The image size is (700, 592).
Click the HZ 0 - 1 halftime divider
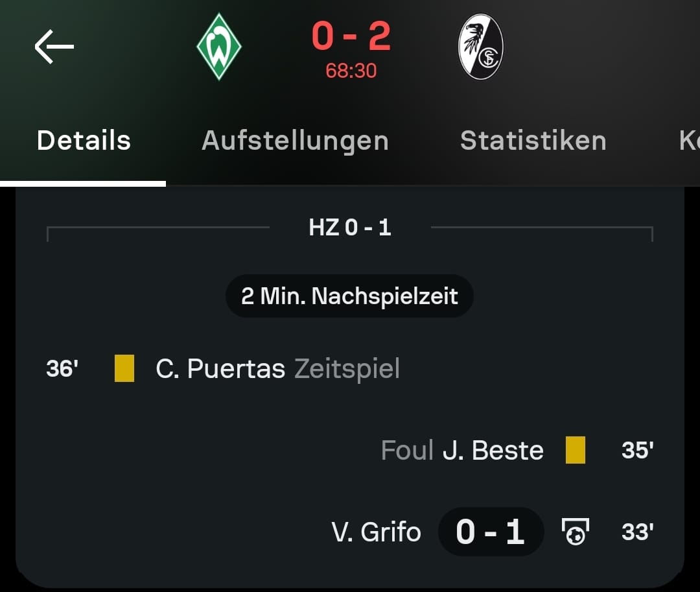click(349, 228)
